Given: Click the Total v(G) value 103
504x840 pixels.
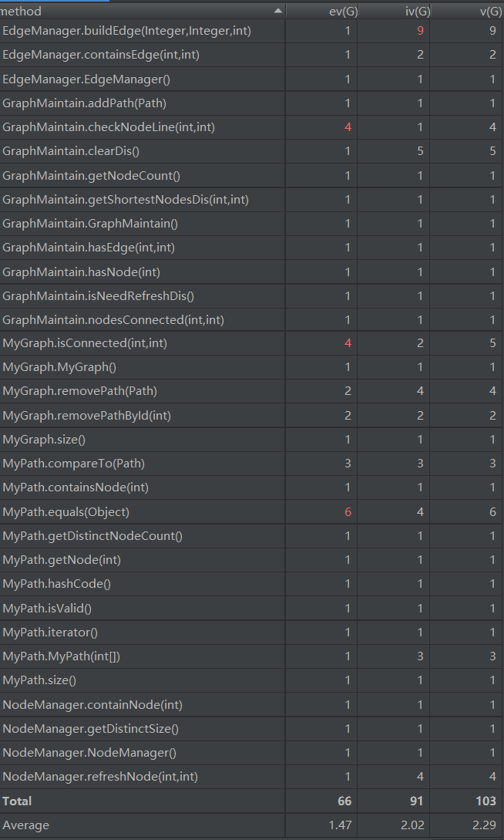Looking at the screenshot, I should click(x=486, y=801).
